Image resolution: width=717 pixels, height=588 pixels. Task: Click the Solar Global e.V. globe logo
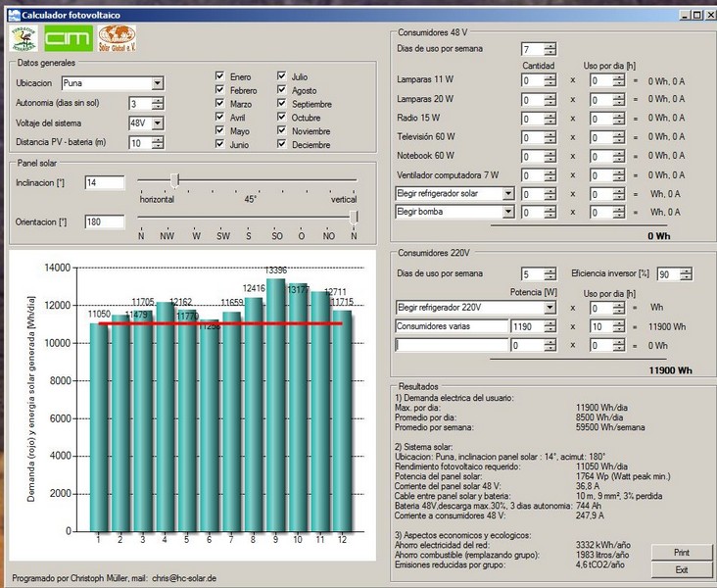click(117, 40)
